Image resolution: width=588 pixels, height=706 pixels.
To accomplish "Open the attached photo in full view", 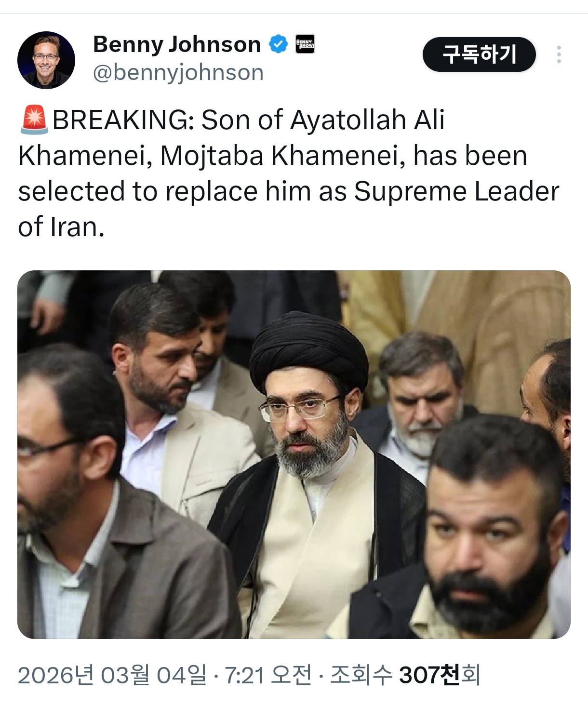I will (294, 454).
